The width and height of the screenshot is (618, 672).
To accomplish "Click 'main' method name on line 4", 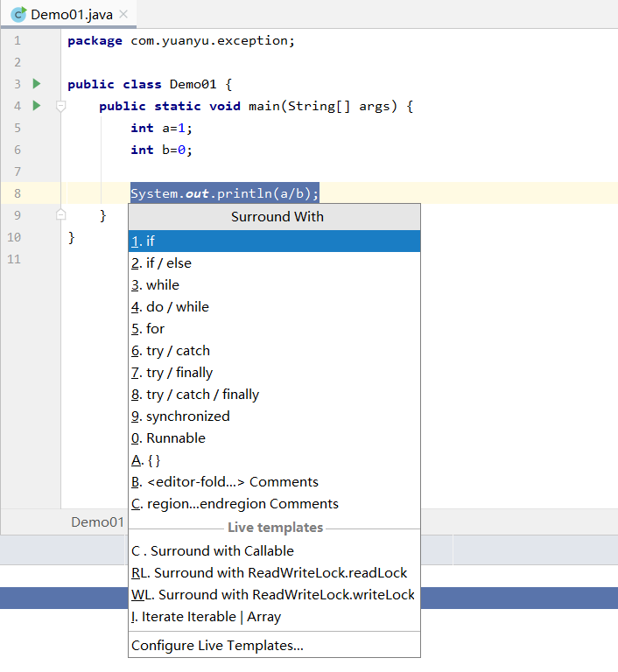I will click(264, 106).
